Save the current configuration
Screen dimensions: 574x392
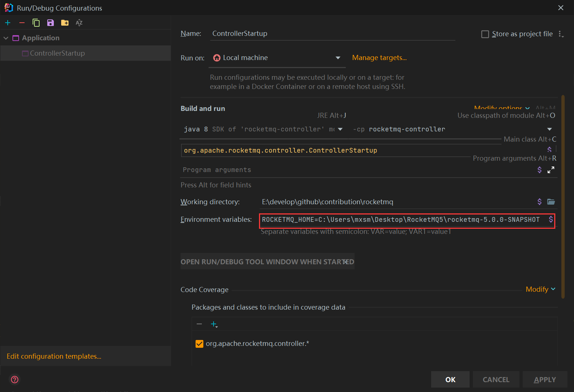click(50, 22)
